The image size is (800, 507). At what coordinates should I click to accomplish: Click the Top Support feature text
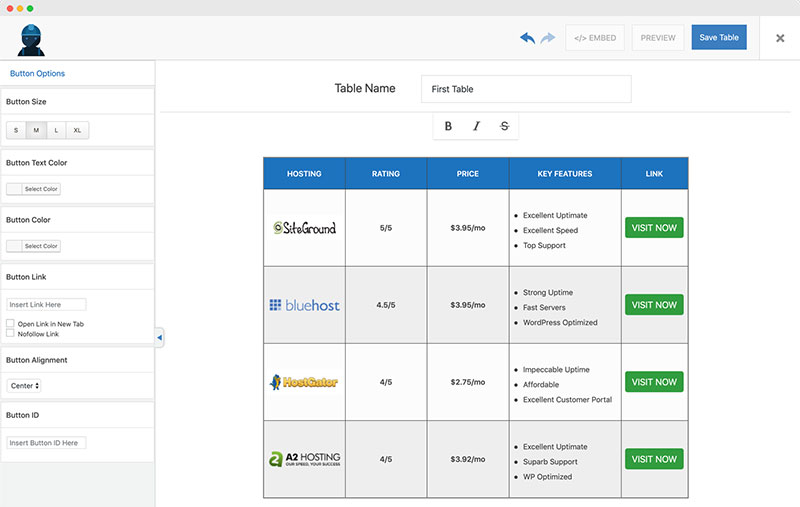click(544, 245)
